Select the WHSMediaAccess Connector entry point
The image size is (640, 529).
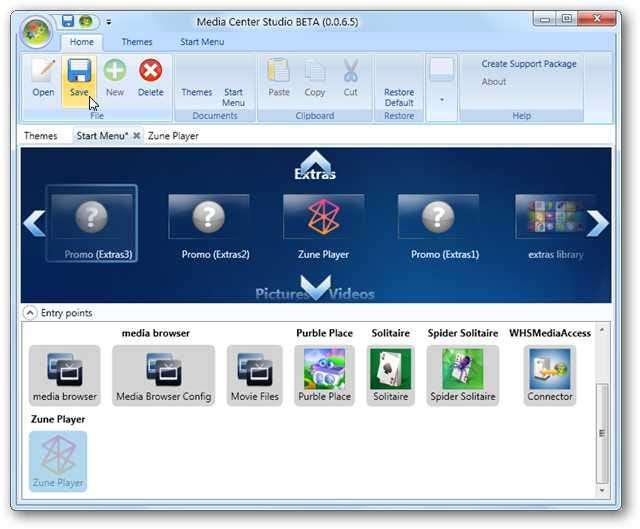pyautogui.click(x=550, y=375)
